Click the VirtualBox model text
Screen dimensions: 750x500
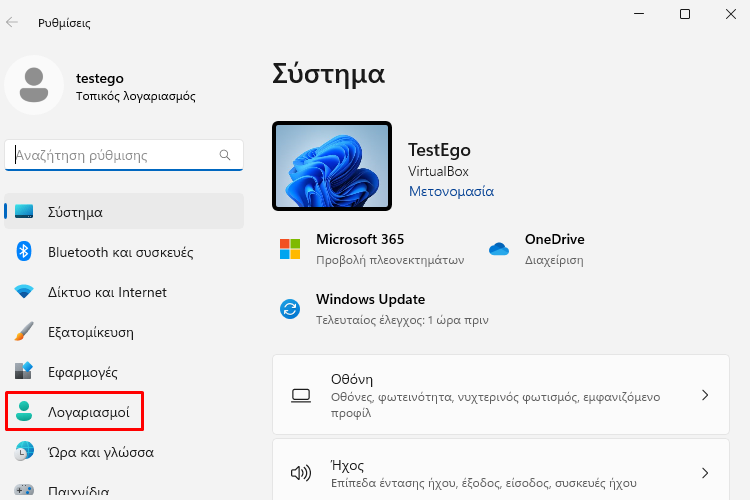[x=438, y=171]
